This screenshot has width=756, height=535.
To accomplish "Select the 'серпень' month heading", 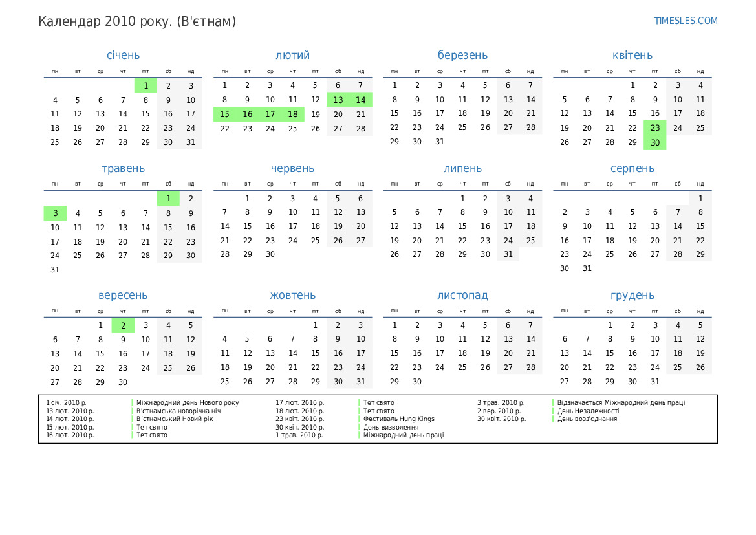I will point(632,169).
